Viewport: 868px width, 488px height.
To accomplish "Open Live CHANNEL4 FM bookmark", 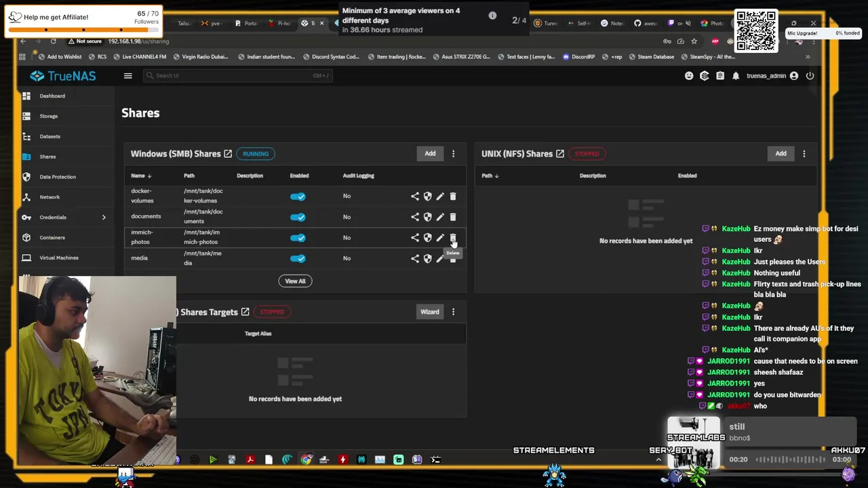I will tap(140, 57).
